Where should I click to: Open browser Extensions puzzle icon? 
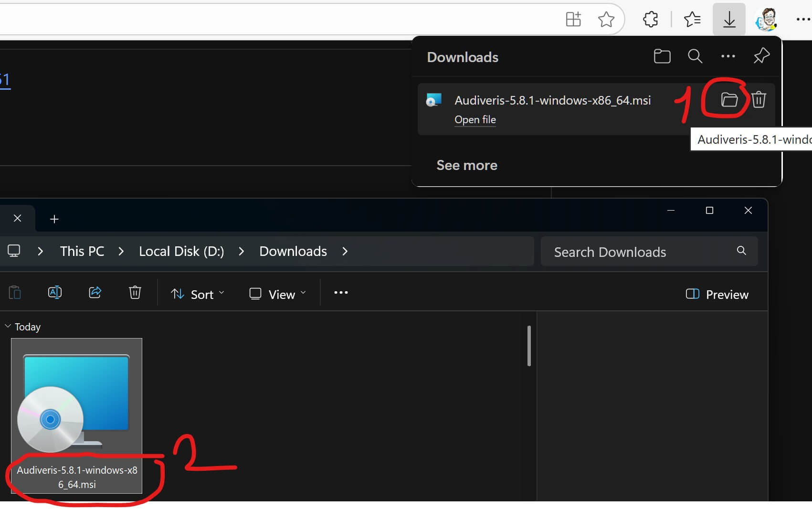tap(650, 19)
